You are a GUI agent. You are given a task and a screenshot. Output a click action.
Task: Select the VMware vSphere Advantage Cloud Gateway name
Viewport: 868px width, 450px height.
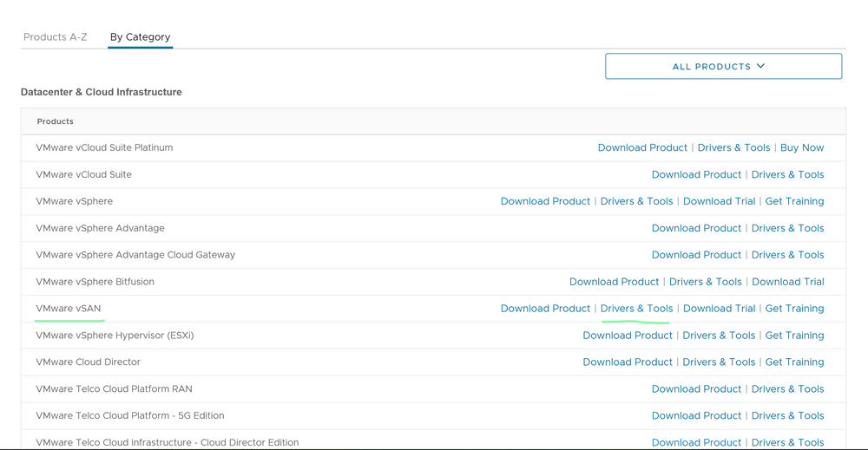tap(135, 255)
